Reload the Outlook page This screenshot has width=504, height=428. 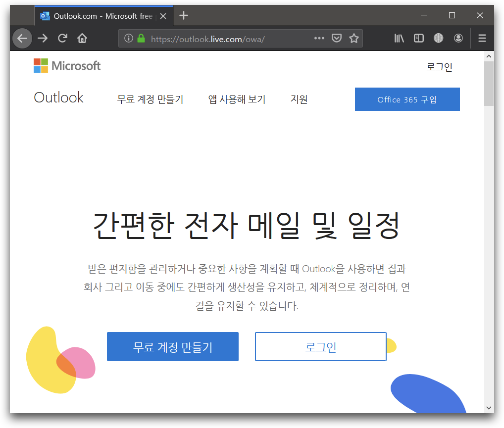[62, 39]
